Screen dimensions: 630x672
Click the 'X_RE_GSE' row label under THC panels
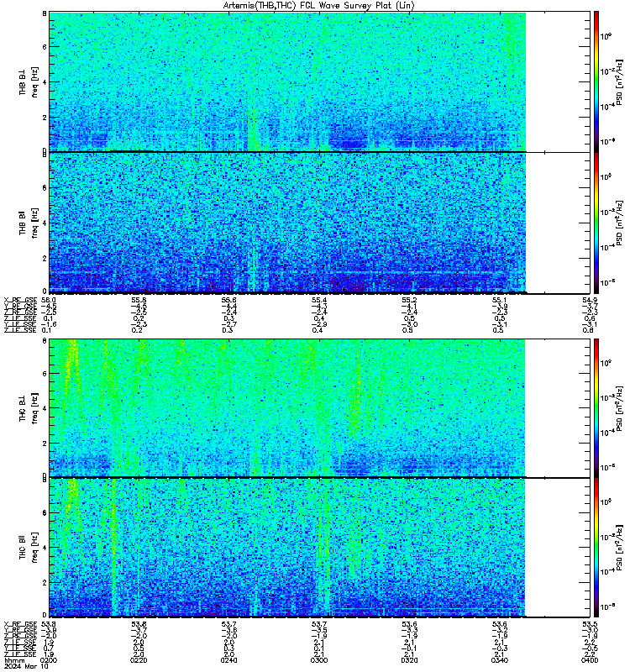click(x=20, y=624)
